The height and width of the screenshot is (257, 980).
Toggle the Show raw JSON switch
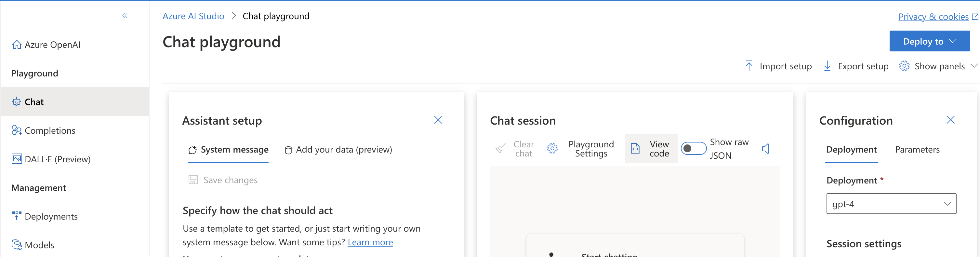(x=693, y=148)
